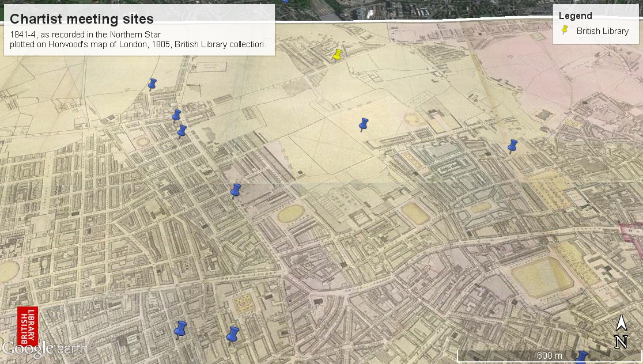Select the blue pin near the map center
The width and height of the screenshot is (643, 364).
point(235,190)
